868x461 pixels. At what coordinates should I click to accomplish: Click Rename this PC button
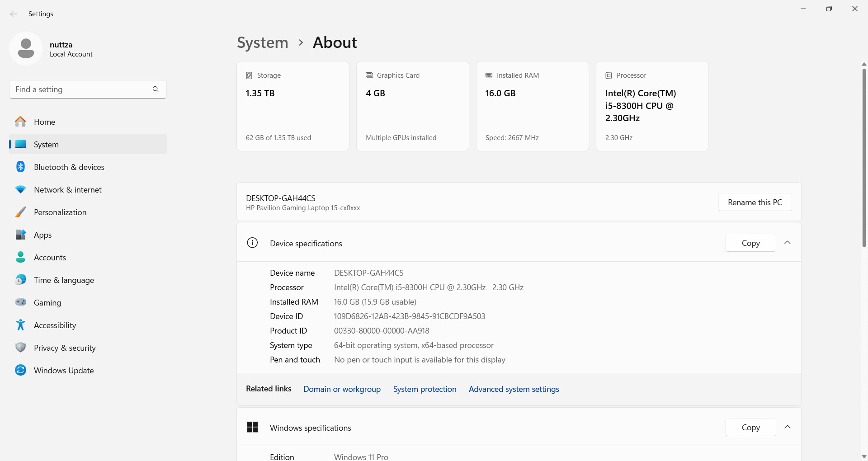click(755, 202)
